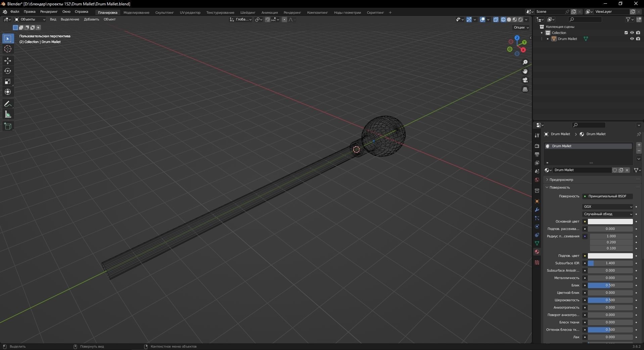644x350 pixels.
Task: Switch to 'Моделирование' workspace tab
Action: (136, 12)
